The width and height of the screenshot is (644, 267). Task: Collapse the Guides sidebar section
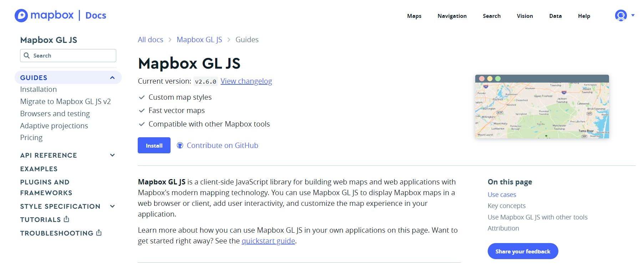[x=112, y=78]
